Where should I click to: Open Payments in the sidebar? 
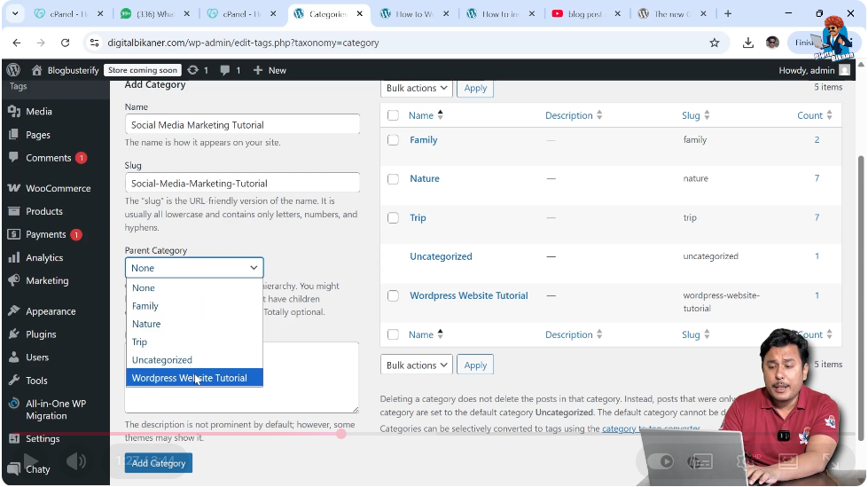click(45, 235)
